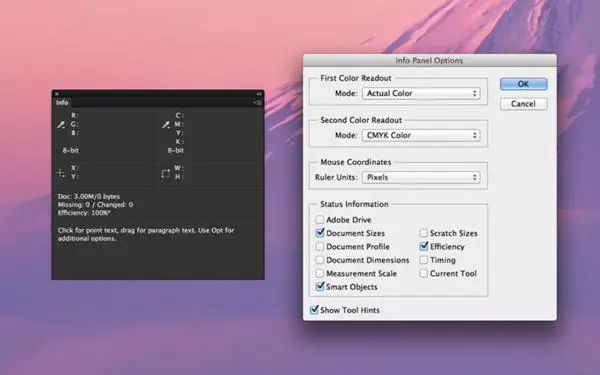
Task: Toggle the Efficiency checkbox
Action: tap(424, 246)
